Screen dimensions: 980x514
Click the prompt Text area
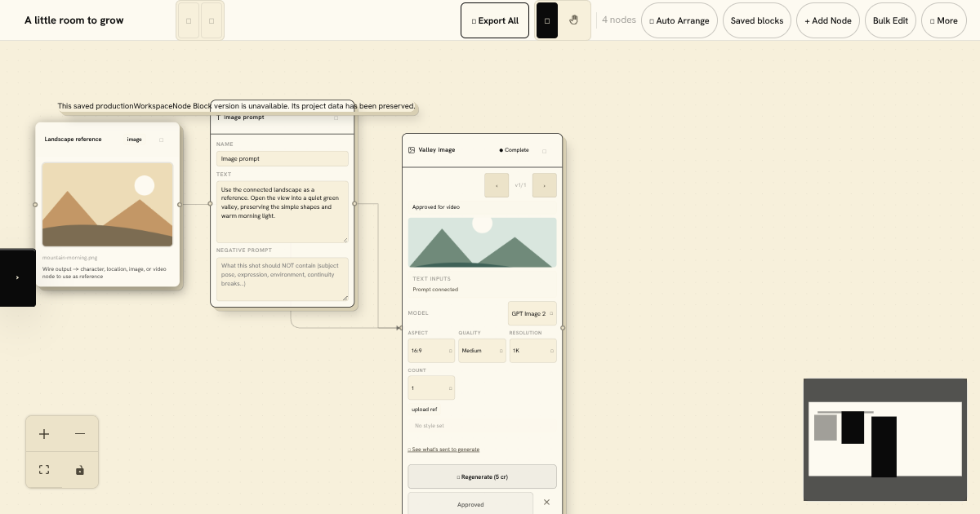(283, 212)
